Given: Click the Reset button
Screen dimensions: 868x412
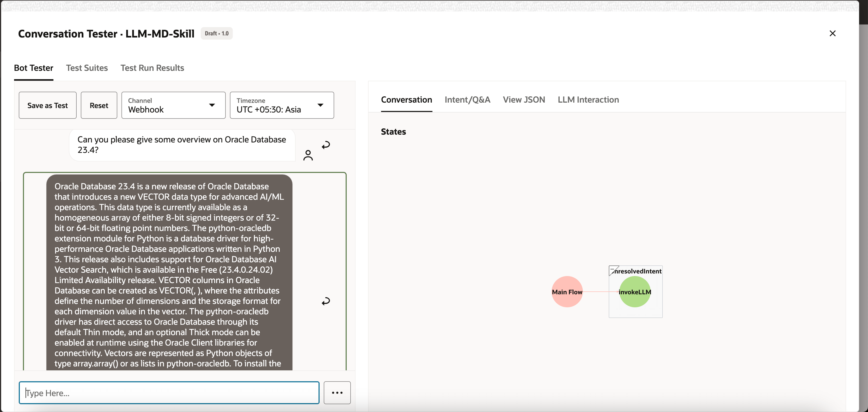Looking at the screenshot, I should (x=99, y=105).
